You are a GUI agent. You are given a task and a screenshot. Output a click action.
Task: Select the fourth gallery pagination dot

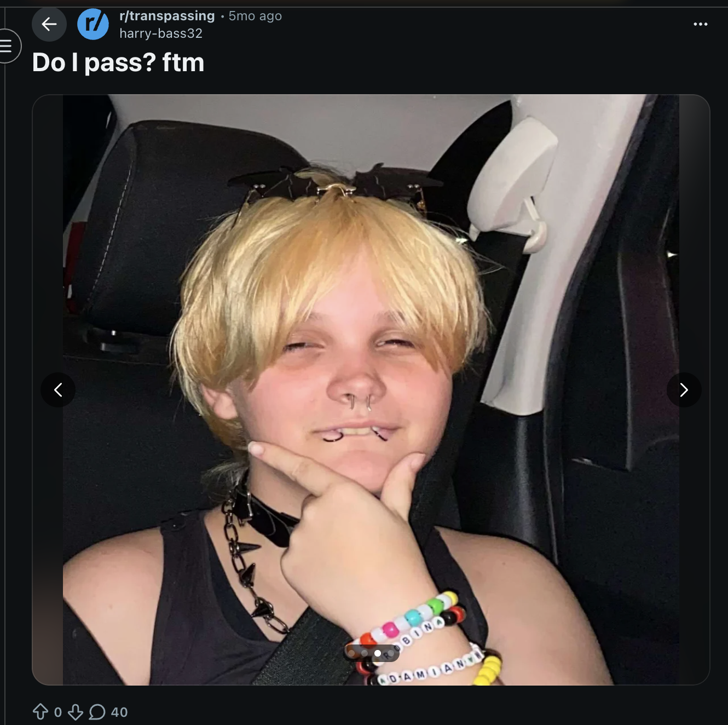tap(390, 653)
